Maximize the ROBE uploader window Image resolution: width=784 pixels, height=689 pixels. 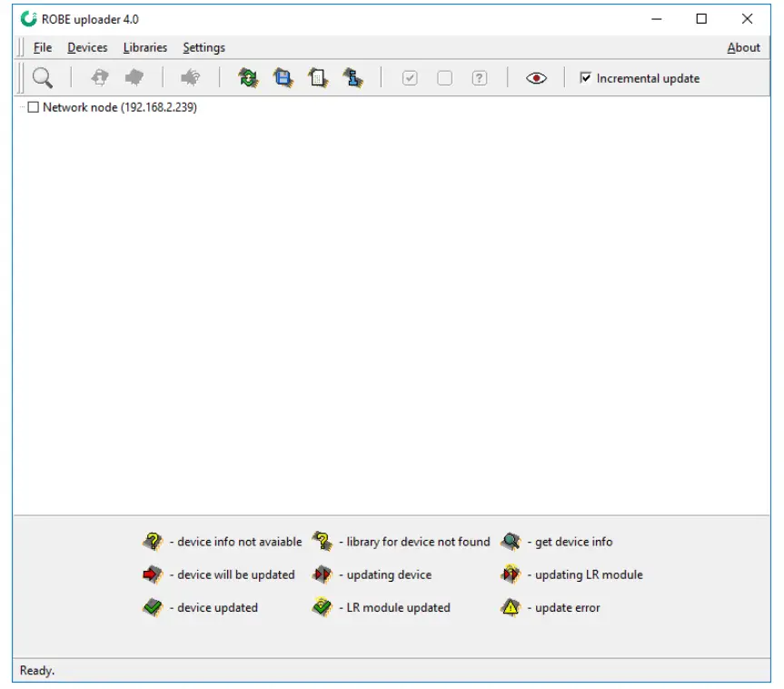701,19
